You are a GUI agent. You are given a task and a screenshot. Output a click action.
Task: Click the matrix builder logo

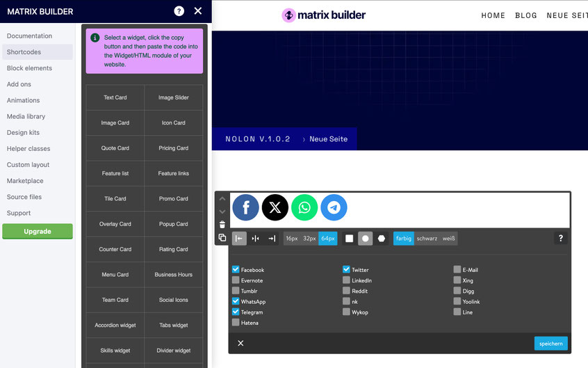(324, 15)
